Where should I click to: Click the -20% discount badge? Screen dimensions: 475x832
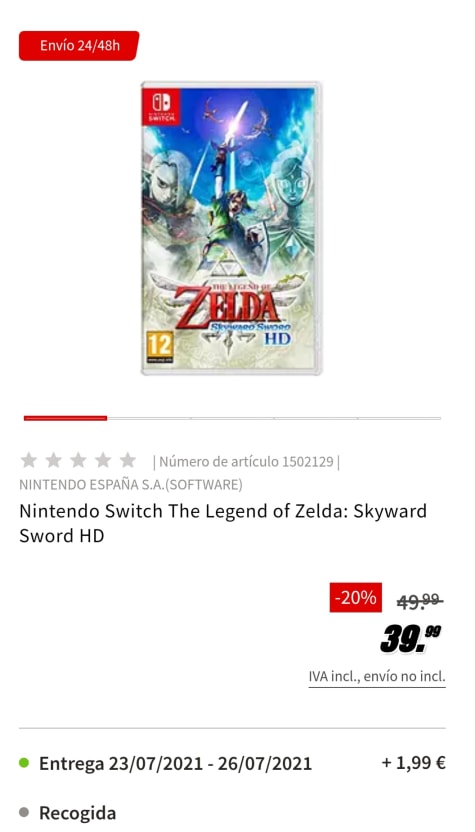pos(356,597)
